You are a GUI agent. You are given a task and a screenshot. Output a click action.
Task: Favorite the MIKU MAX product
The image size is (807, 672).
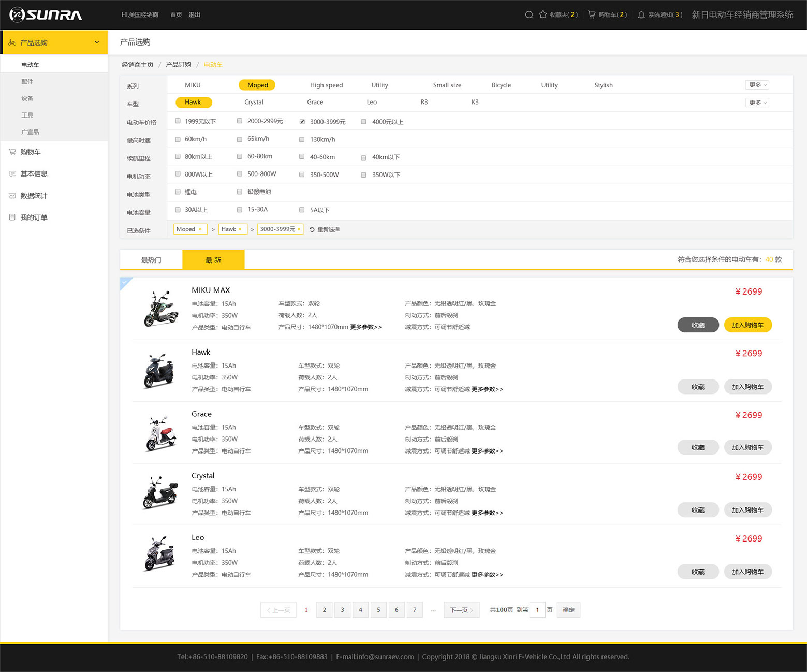click(x=698, y=325)
